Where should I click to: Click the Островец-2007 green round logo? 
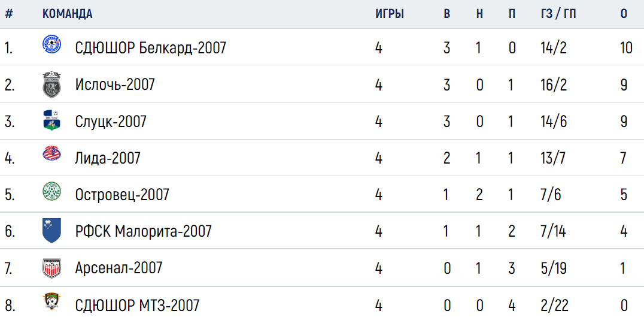[x=52, y=191]
